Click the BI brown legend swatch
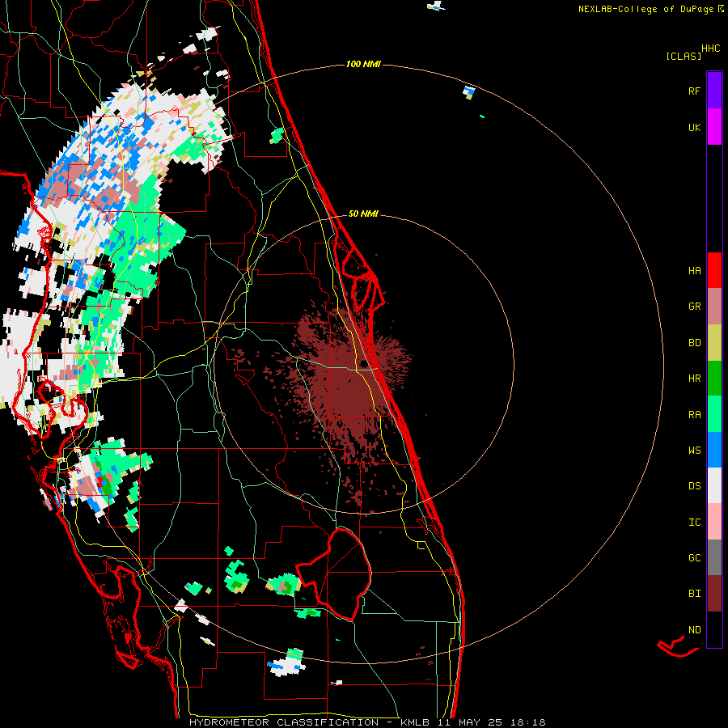 [714, 594]
